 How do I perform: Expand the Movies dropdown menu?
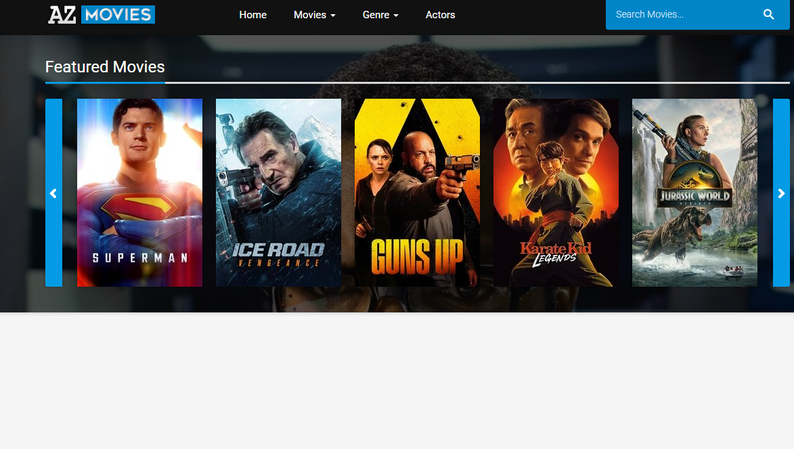click(x=314, y=15)
